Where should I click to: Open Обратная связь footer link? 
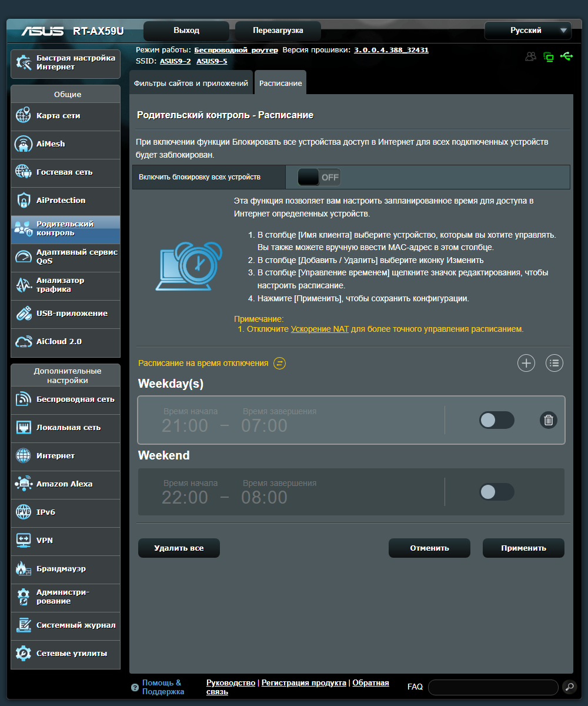(370, 682)
